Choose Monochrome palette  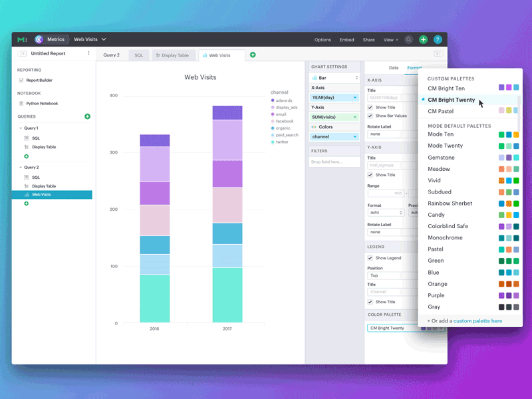(x=470, y=238)
